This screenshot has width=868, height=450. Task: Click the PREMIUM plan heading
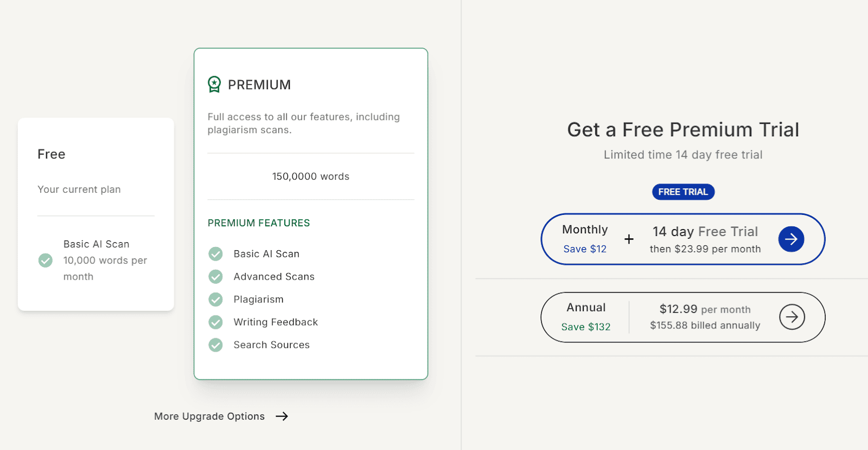click(259, 85)
